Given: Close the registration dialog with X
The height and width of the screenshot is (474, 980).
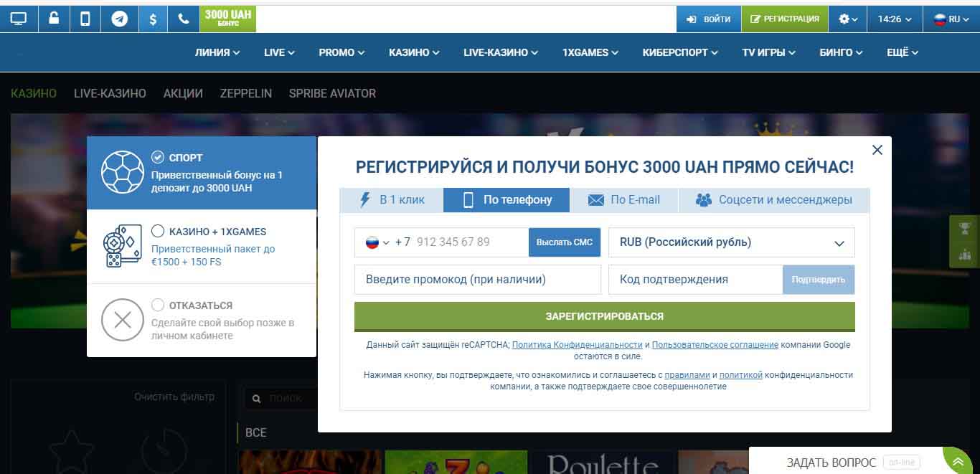Looking at the screenshot, I should point(877,150).
